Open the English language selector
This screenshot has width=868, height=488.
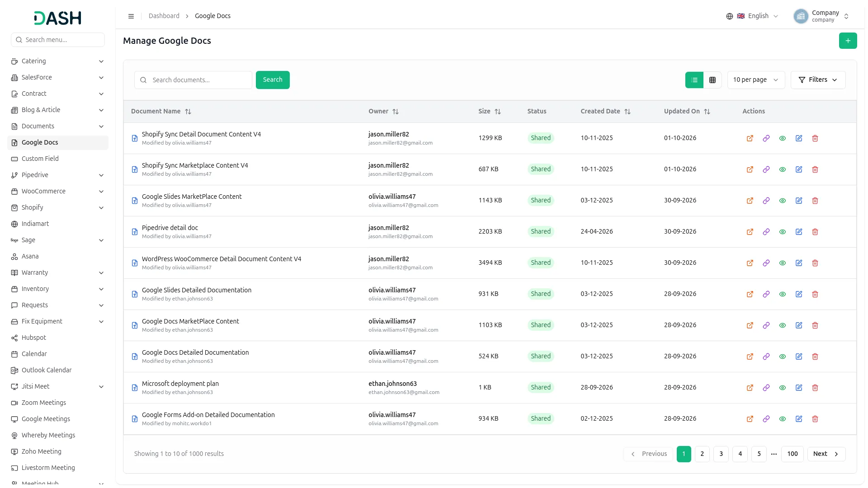click(752, 16)
